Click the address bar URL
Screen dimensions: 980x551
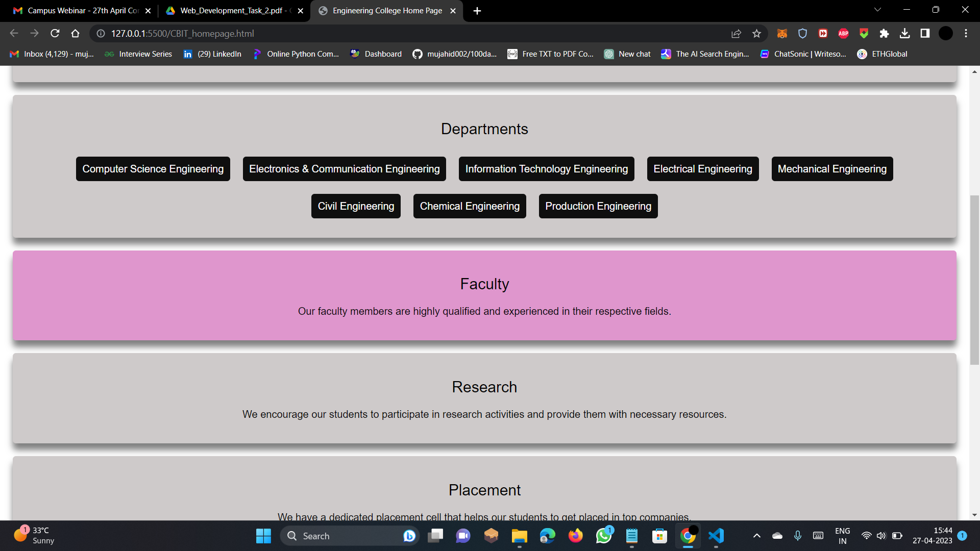click(x=182, y=33)
